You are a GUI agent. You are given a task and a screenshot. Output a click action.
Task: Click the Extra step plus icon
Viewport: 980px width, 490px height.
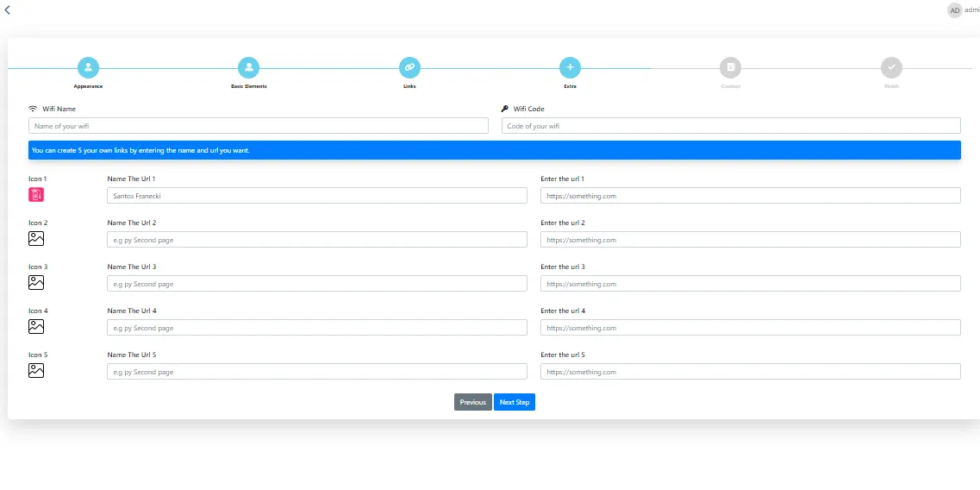click(570, 67)
